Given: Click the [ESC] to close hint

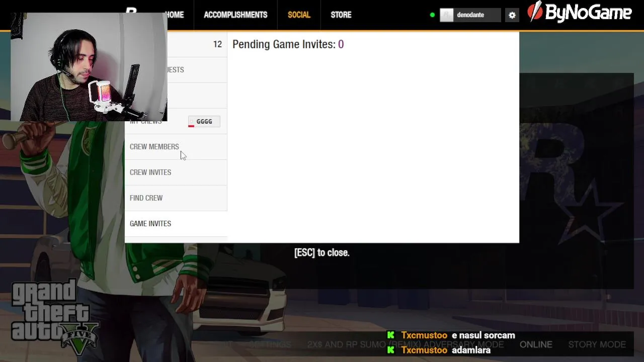Looking at the screenshot, I should [x=322, y=252].
